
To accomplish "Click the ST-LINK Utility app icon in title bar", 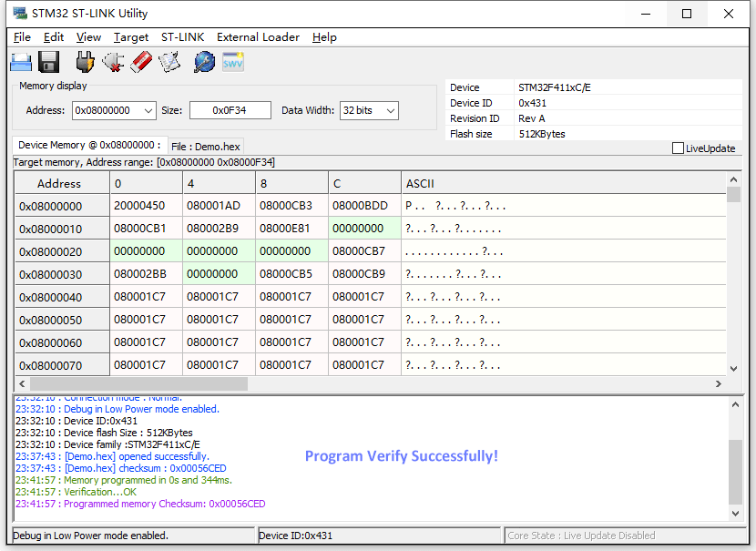I will [20, 13].
